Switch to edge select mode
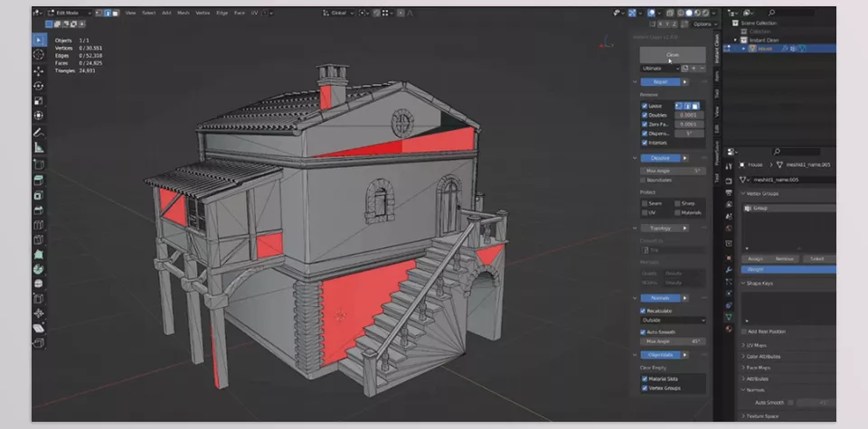The height and width of the screenshot is (429, 868). click(x=106, y=13)
